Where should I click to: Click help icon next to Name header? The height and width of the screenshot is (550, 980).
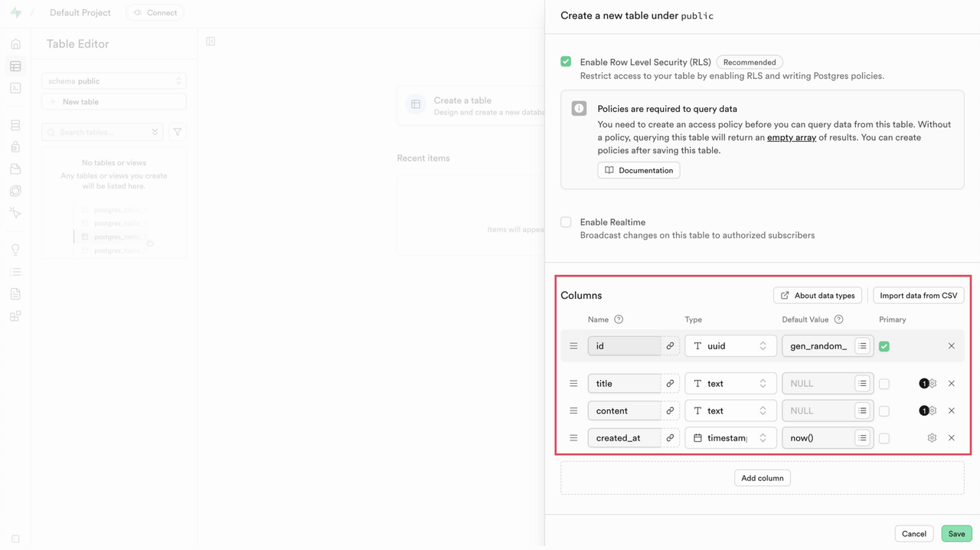619,319
